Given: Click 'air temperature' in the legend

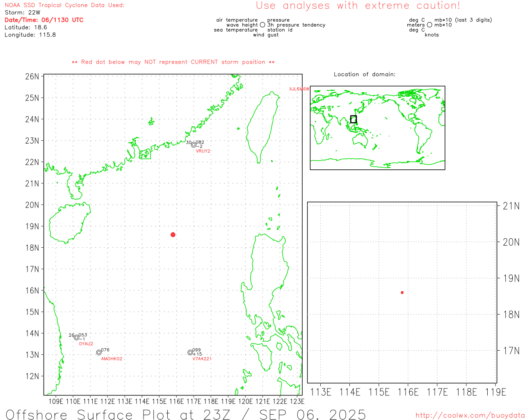Looking at the screenshot, I should [237, 20].
